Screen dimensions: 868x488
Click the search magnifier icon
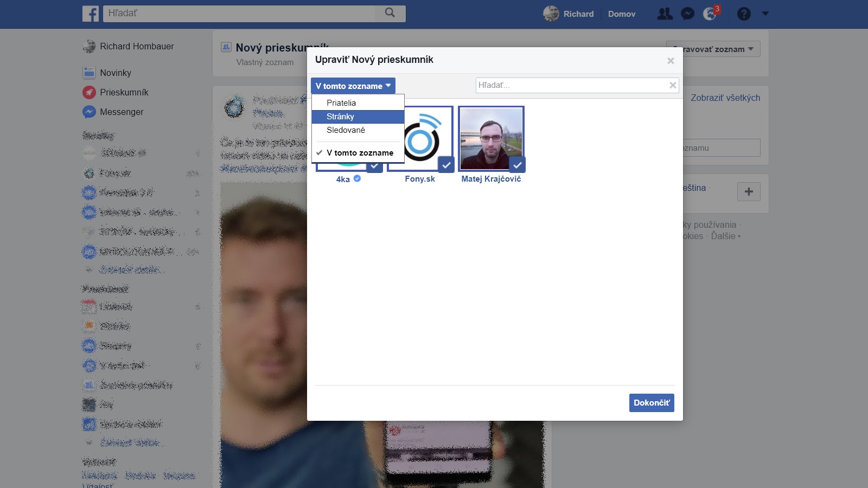390,12
